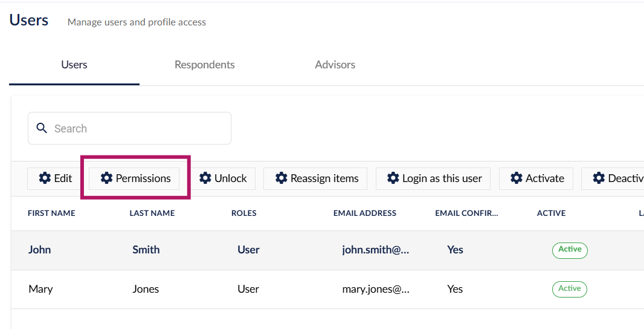644x329 pixels.
Task: Click the gear icon beside Activate
Action: coord(517,178)
